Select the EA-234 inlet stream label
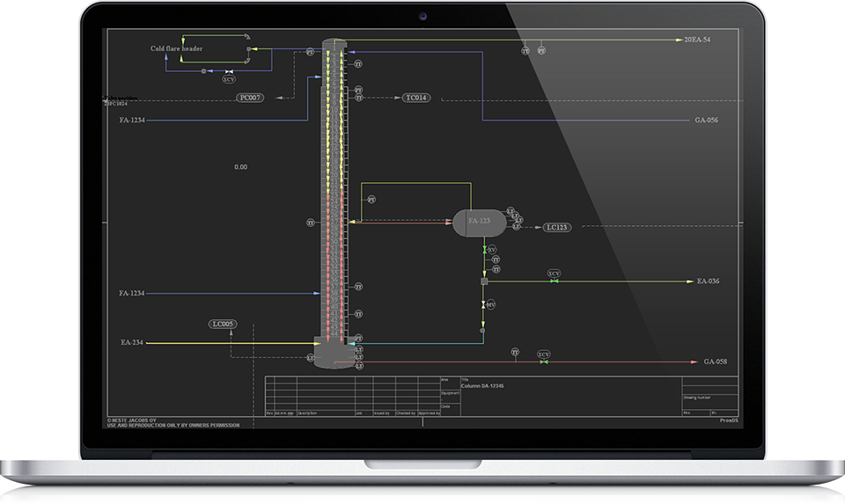 [132, 342]
